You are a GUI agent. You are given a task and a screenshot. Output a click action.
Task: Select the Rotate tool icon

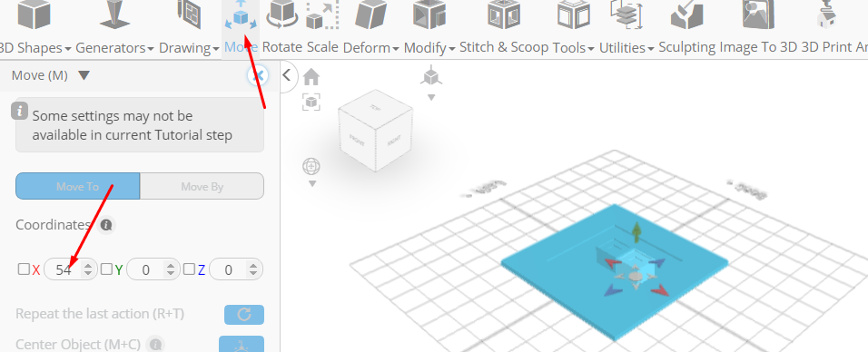click(x=281, y=15)
